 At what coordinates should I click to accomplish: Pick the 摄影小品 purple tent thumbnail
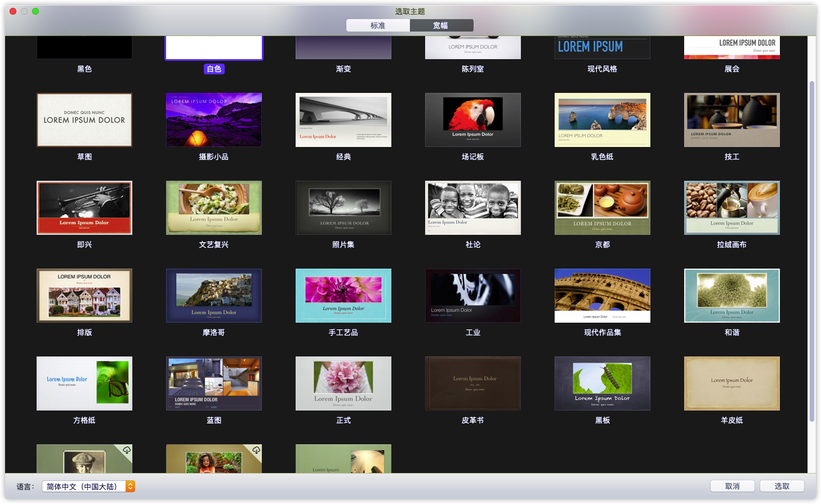point(214,120)
